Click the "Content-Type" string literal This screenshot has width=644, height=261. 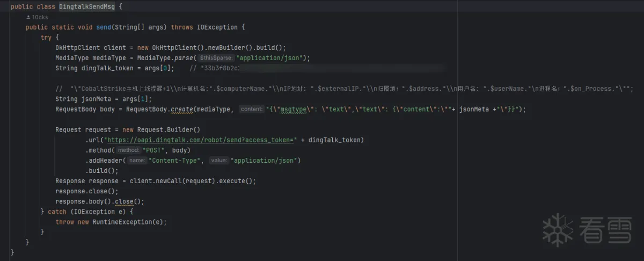tap(175, 160)
